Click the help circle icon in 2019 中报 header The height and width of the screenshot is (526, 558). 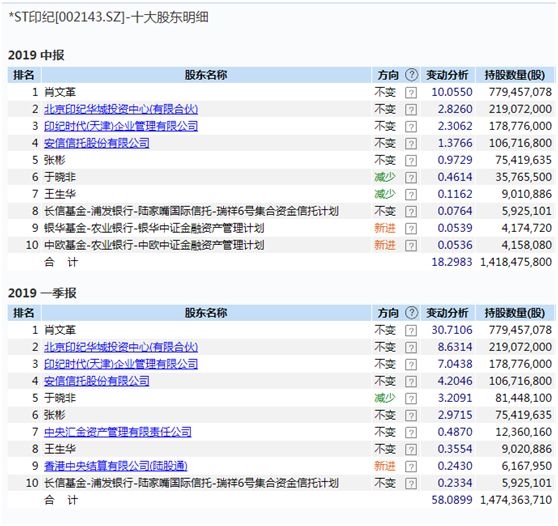pos(411,75)
